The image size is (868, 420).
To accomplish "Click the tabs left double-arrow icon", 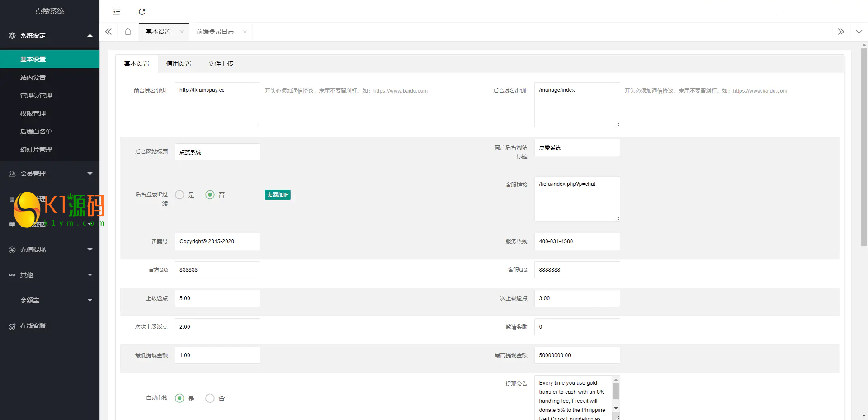I will tap(108, 32).
